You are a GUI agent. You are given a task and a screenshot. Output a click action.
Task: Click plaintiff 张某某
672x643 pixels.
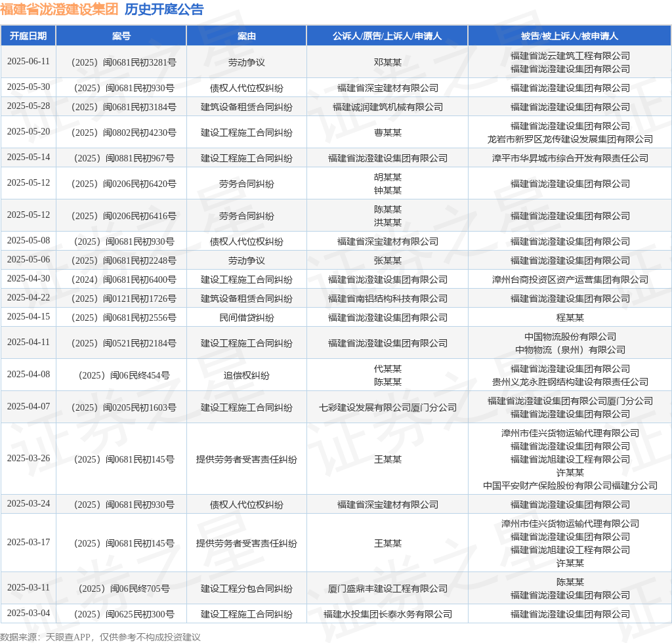(387, 260)
